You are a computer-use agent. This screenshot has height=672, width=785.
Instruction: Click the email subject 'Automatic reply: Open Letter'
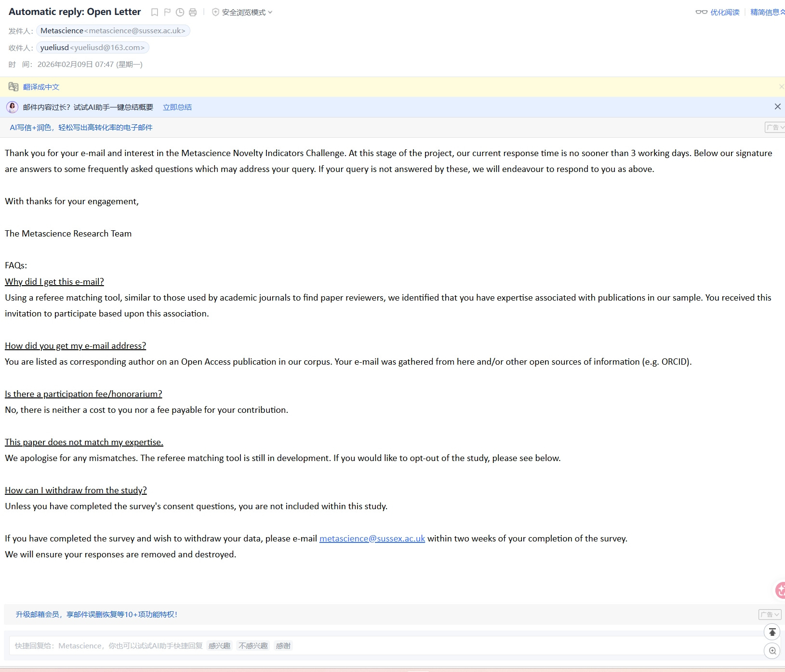click(x=75, y=12)
